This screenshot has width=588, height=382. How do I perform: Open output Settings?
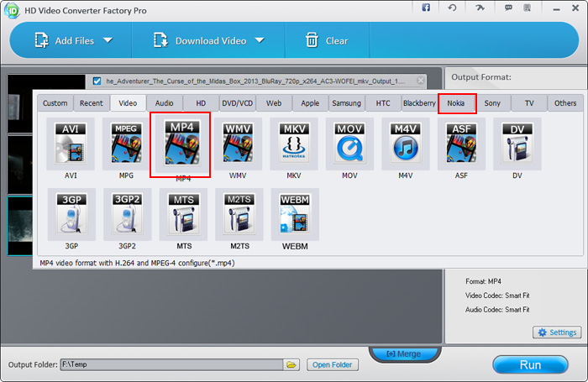pyautogui.click(x=557, y=332)
